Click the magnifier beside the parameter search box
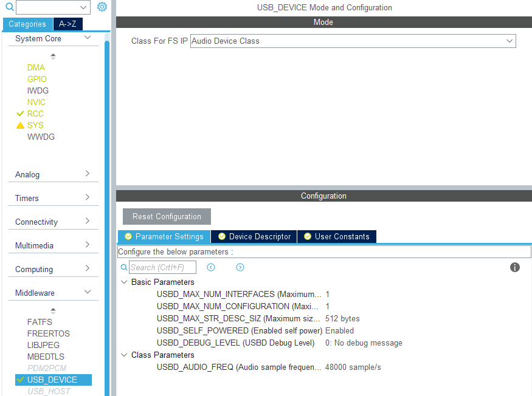Image resolution: width=532 pixels, height=396 pixels. point(124,267)
